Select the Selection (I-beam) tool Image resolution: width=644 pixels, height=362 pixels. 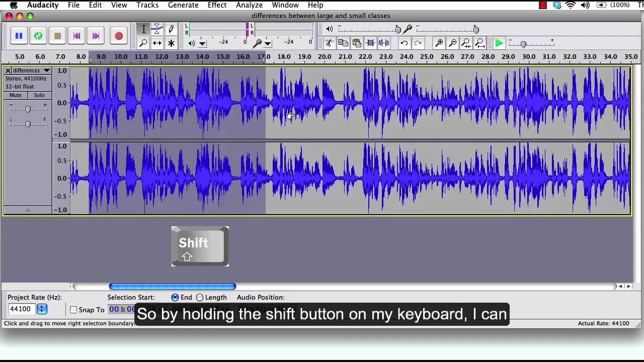click(143, 29)
